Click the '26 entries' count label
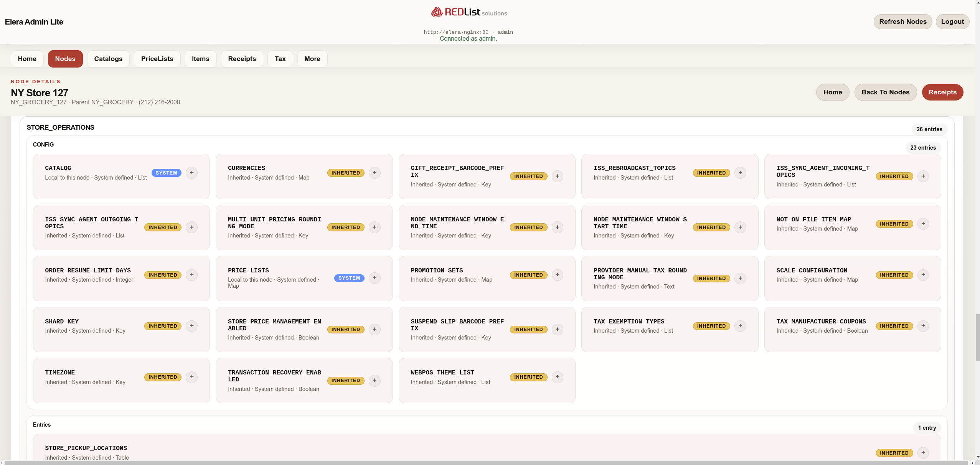The height and width of the screenshot is (465, 980). [929, 129]
